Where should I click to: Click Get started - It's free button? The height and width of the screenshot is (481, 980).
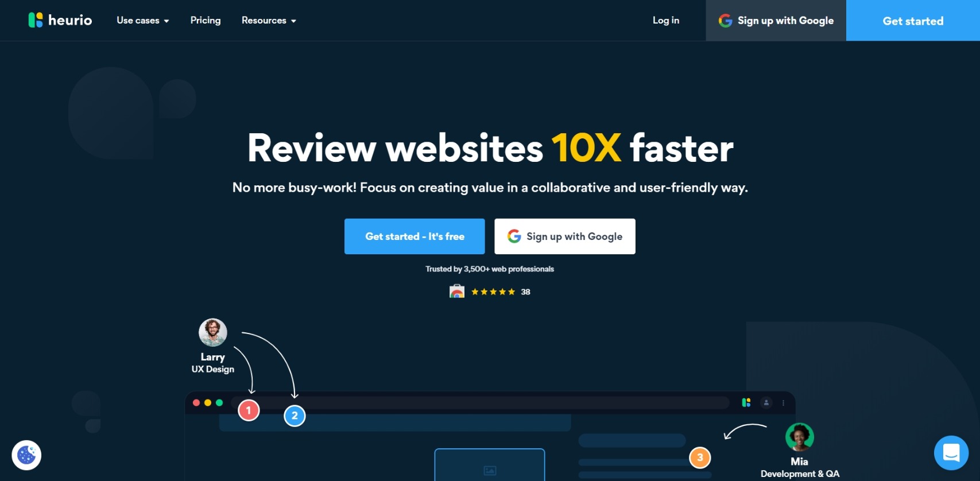pos(415,236)
